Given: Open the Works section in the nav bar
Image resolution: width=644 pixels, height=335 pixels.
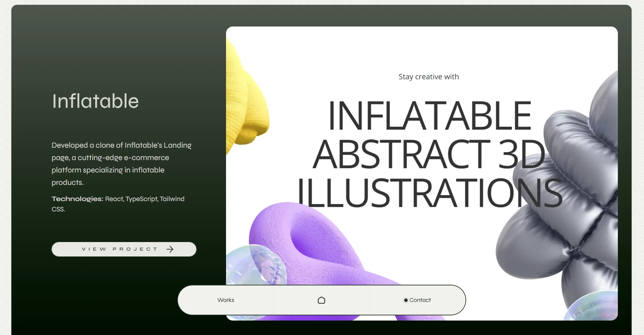Looking at the screenshot, I should pyautogui.click(x=226, y=300).
